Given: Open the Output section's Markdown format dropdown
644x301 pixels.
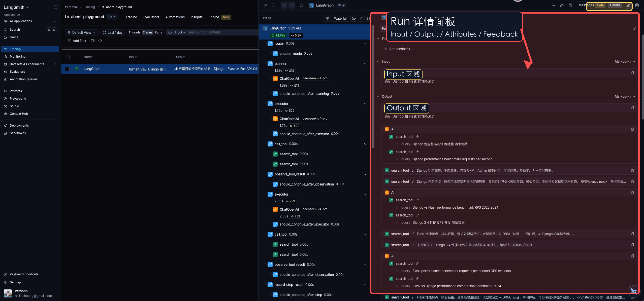Looking at the screenshot, I should tap(625, 96).
